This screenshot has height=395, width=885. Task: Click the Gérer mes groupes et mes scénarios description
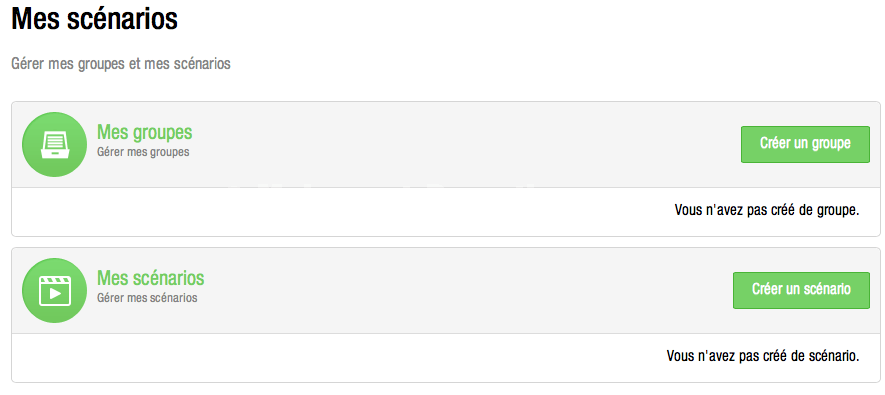pos(121,64)
